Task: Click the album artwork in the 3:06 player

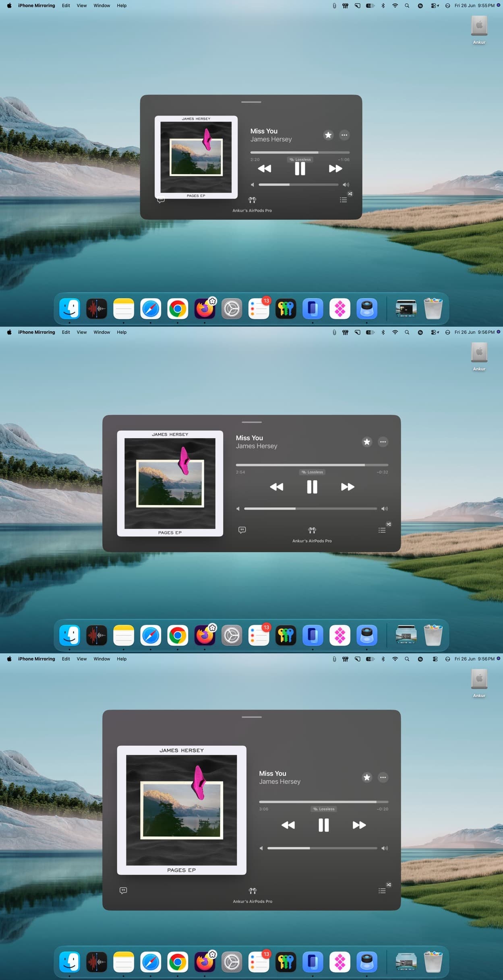Action: [182, 810]
